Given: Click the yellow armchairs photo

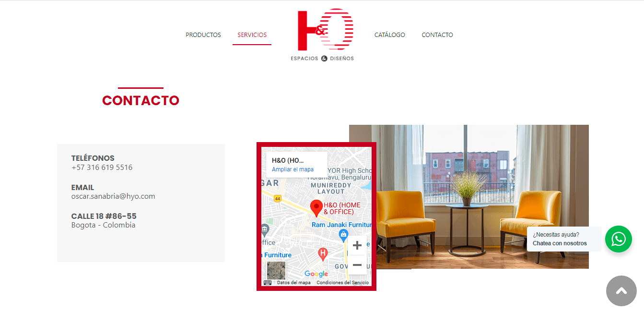Looking at the screenshot, I should [469, 197].
